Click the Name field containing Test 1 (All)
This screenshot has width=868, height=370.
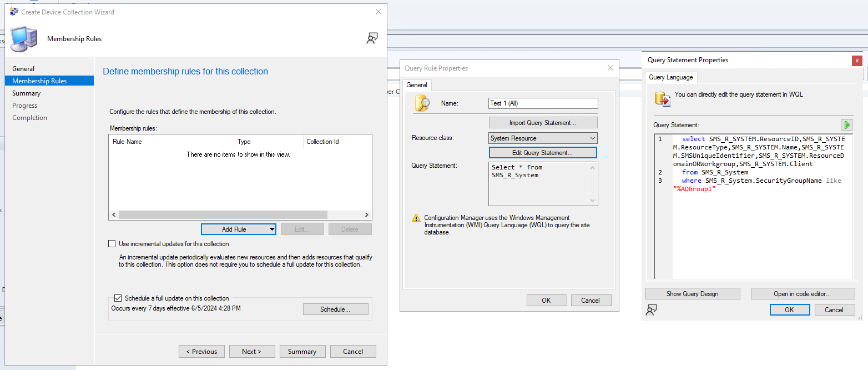tap(543, 103)
